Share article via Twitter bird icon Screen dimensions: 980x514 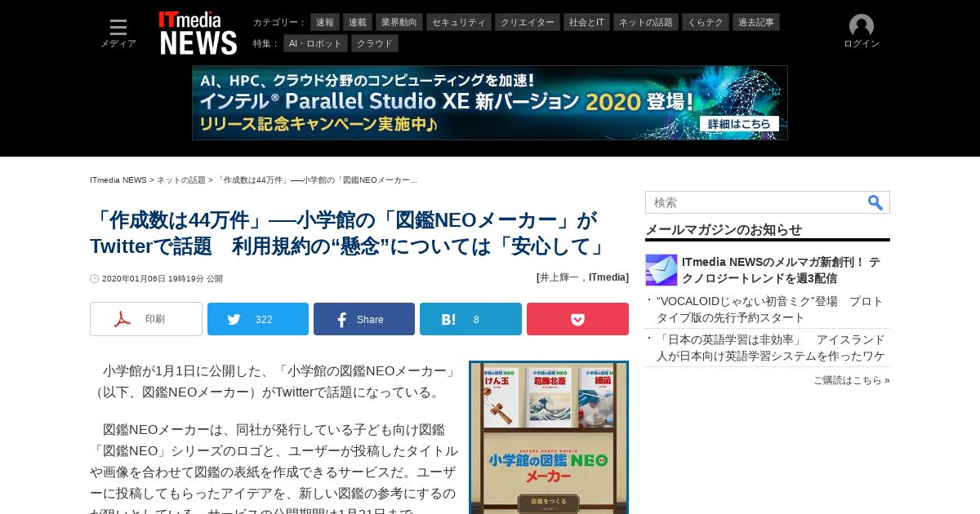(234, 319)
